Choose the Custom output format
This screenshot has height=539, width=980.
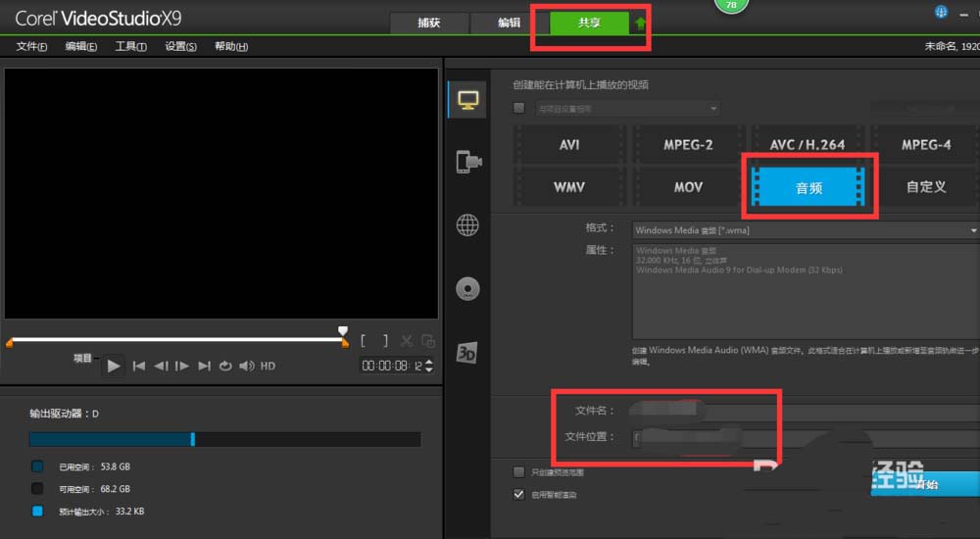pos(926,187)
